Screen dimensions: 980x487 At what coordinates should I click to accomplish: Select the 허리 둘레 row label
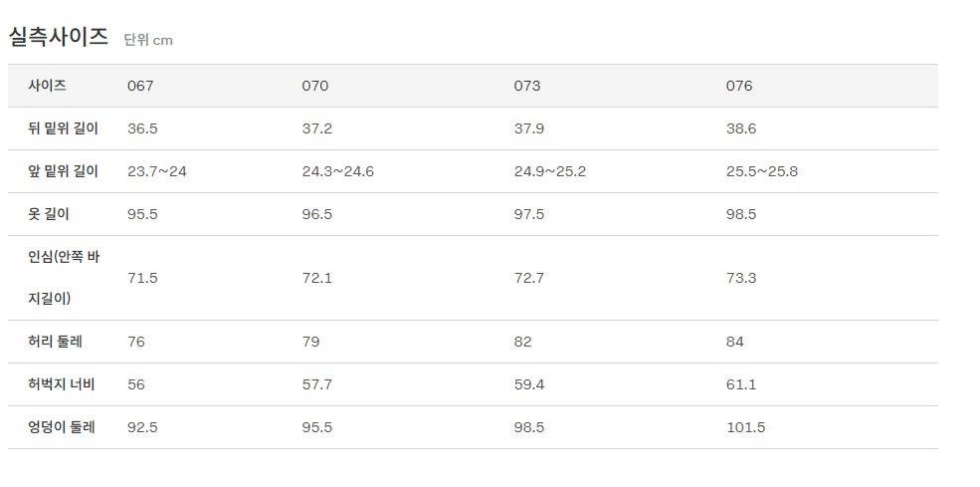tap(55, 342)
